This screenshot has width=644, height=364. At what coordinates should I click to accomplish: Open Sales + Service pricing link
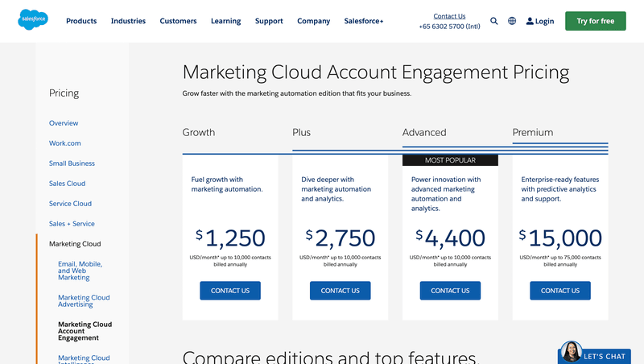coord(72,224)
